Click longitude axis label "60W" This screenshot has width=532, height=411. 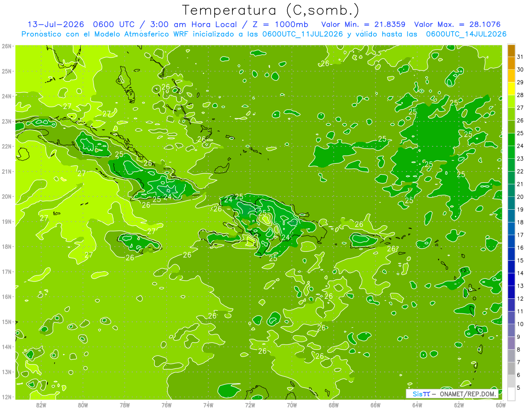coord(501,404)
